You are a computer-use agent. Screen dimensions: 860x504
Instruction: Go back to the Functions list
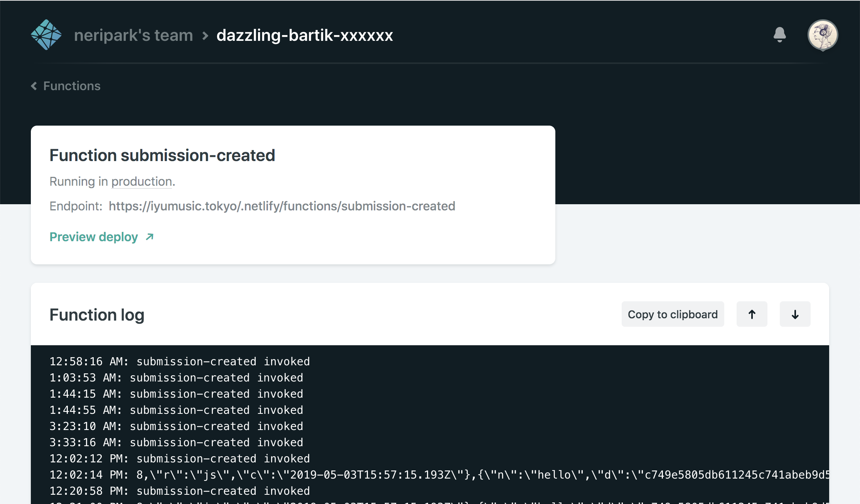[72, 86]
